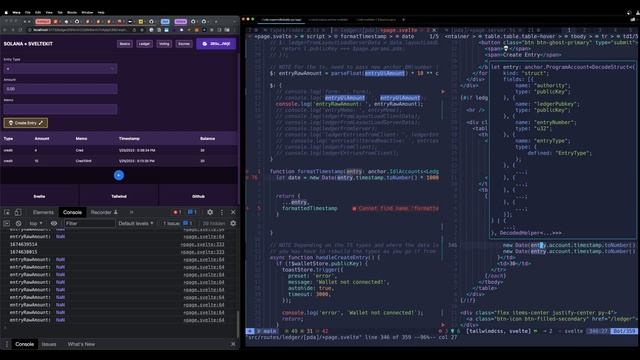640x360 pixels.
Task: Click the browser back arrow
Action: pyautogui.click(x=5, y=30)
